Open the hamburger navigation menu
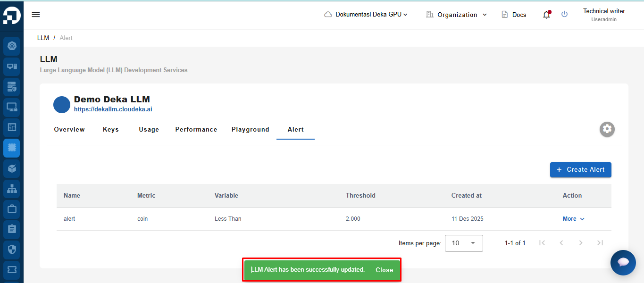The width and height of the screenshot is (644, 283). click(x=36, y=15)
